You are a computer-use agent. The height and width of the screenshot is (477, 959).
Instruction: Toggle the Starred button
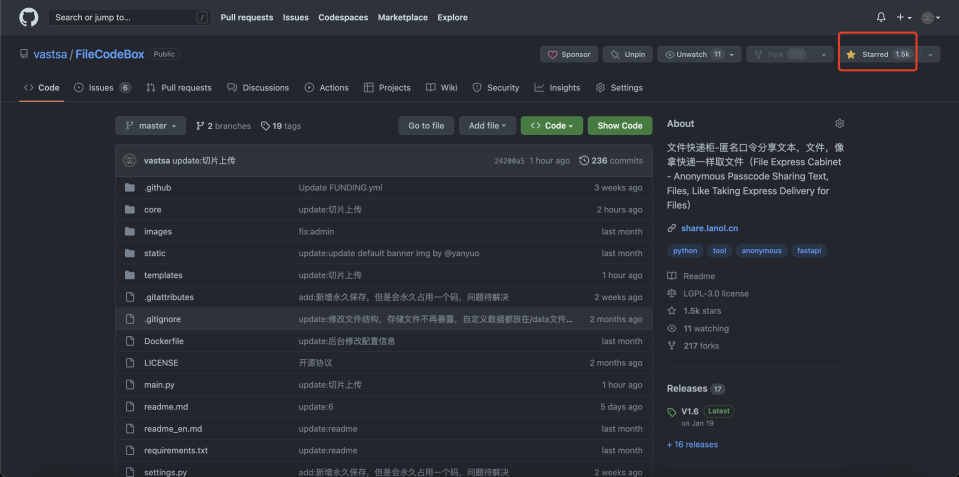click(x=879, y=54)
